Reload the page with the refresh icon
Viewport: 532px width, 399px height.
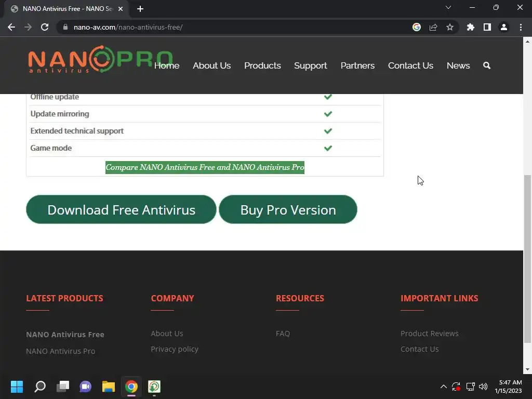[x=45, y=27]
